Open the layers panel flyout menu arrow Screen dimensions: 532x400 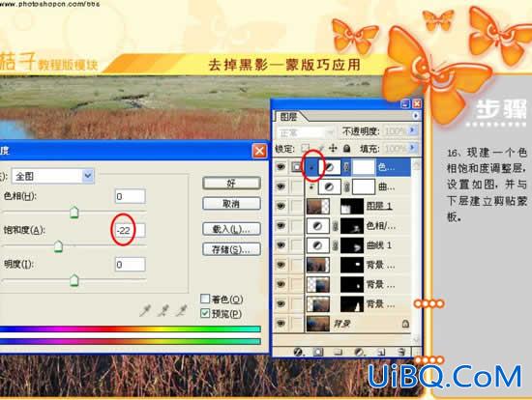tap(416, 116)
